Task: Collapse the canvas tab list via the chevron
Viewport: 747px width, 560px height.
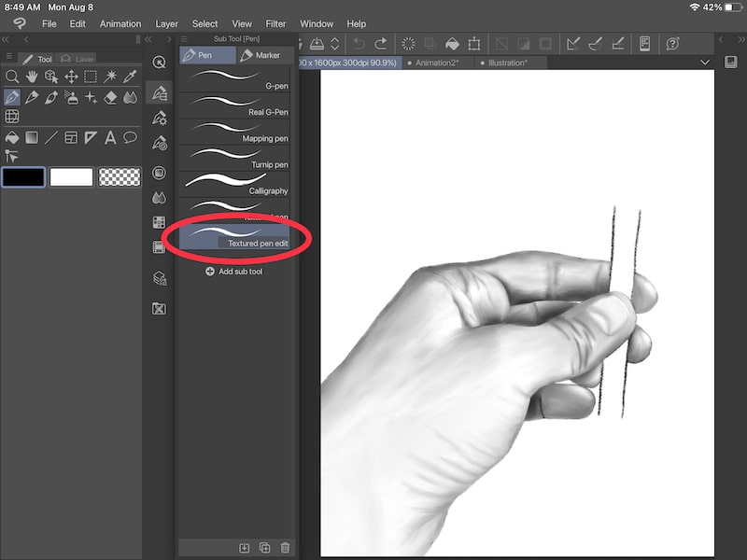Action: pyautogui.click(x=706, y=63)
